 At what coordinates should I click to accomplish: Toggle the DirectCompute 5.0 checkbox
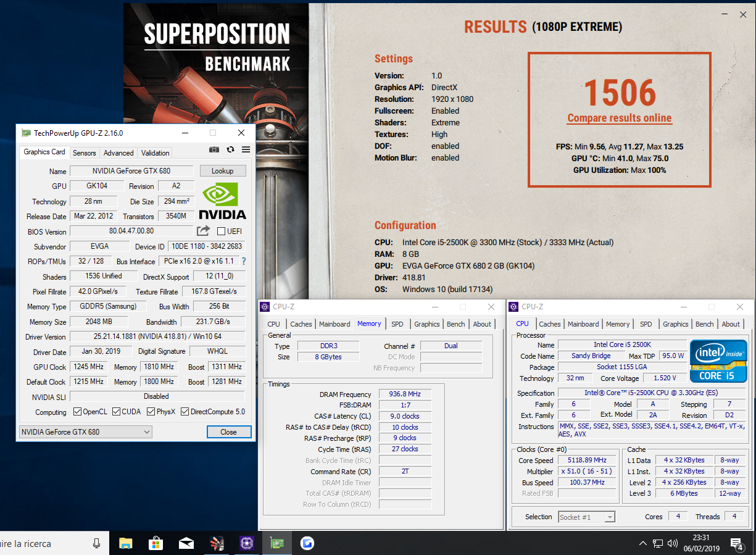(x=185, y=412)
